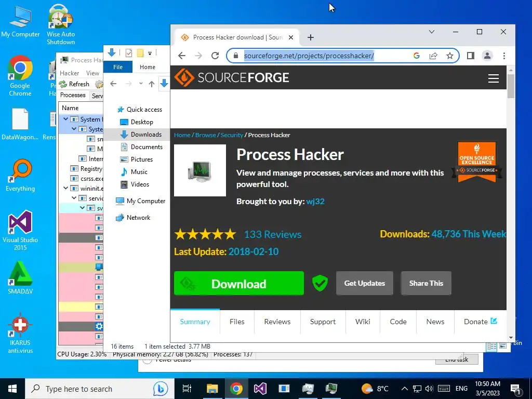Launch SMADAV desktop shortcut
Viewport: 532px width, 399px height.
click(20, 278)
